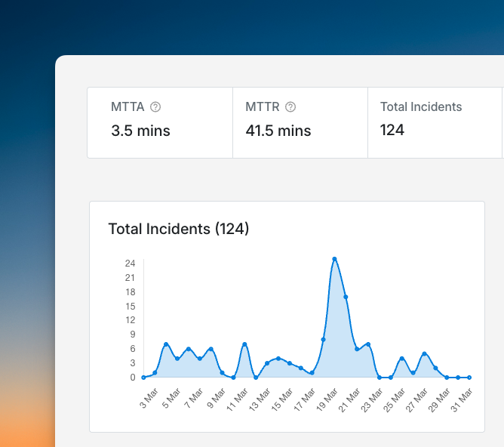Click the '15' y-axis label

tap(131, 306)
